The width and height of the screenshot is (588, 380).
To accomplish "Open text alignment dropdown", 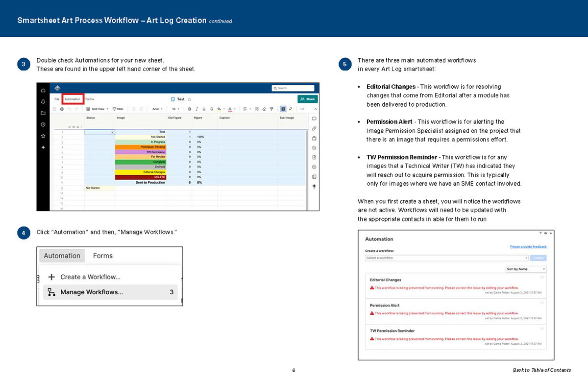I will (247, 109).
